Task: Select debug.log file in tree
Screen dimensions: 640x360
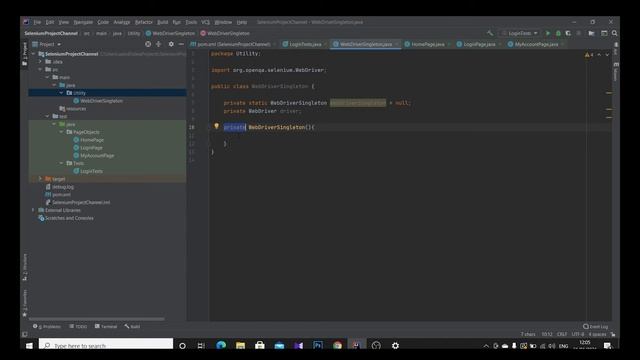Action: pos(60,187)
